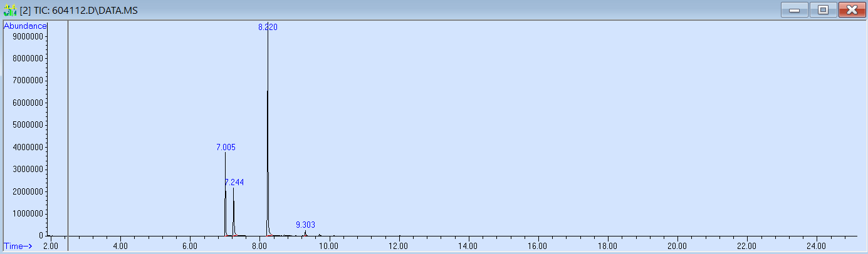Click the 12.00 tick on the time axis
Image resolution: width=868 pixels, height=254 pixels.
399,246
